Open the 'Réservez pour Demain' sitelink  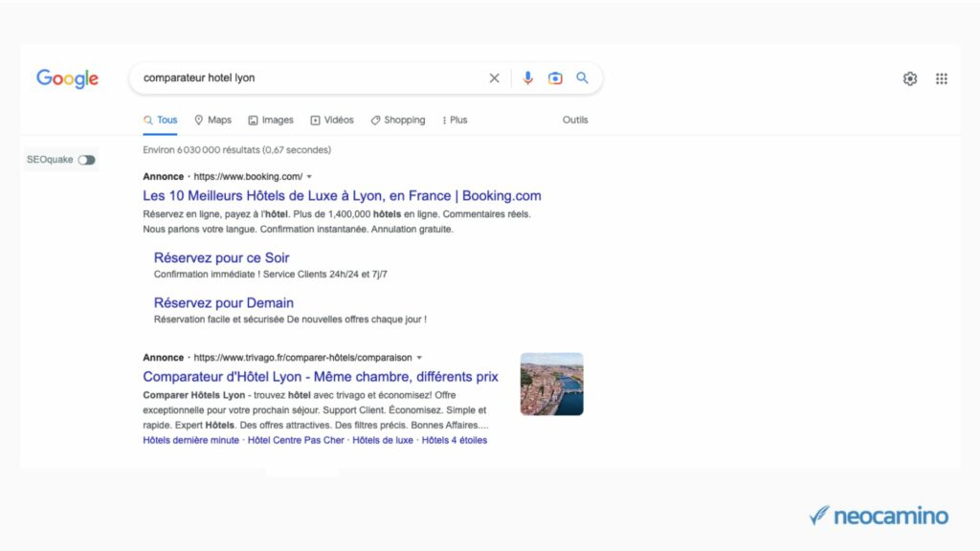224,303
